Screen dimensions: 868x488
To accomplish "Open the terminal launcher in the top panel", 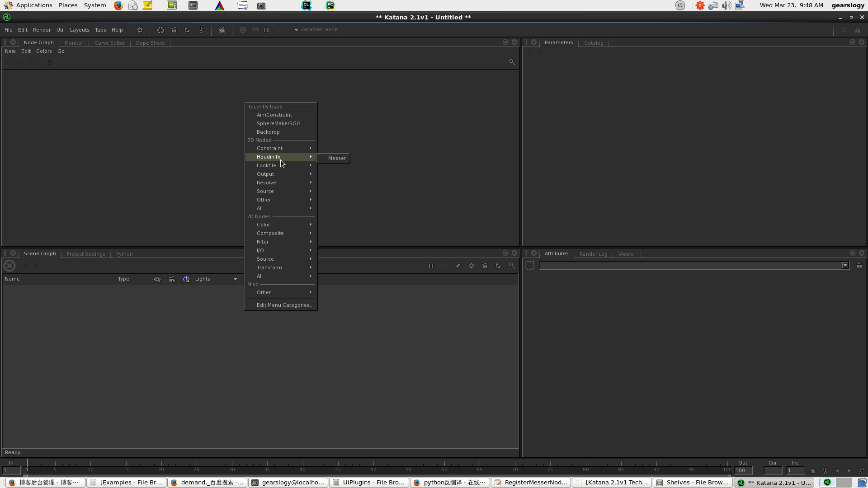I will (193, 5).
